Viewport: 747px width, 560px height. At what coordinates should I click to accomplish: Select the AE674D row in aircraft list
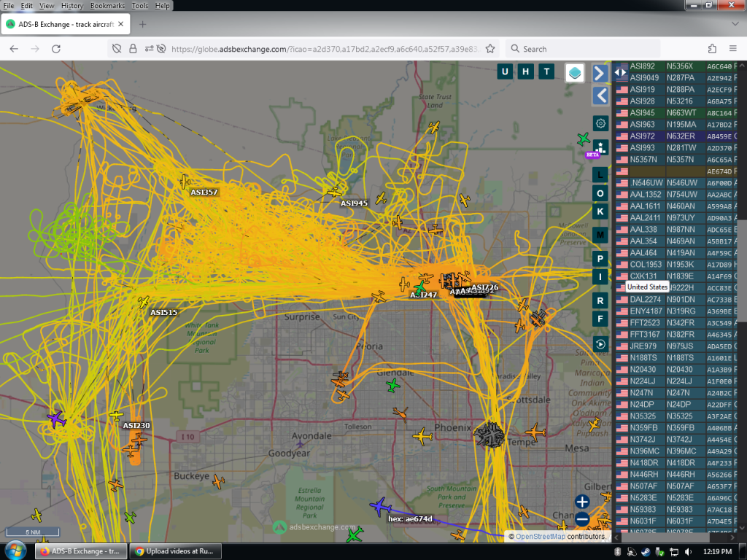(x=676, y=171)
